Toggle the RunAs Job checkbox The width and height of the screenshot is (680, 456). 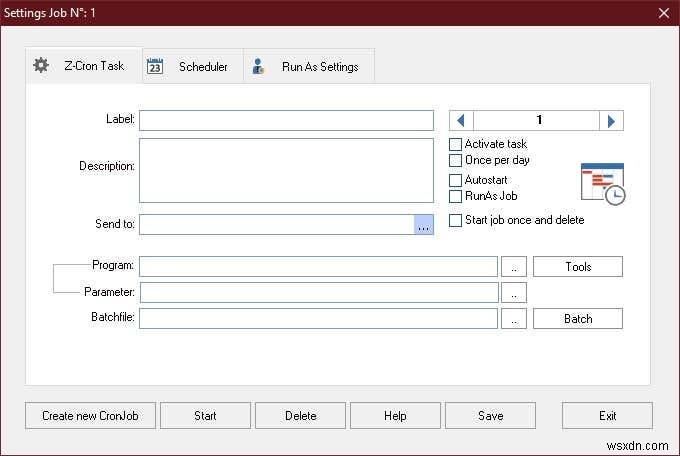[455, 197]
